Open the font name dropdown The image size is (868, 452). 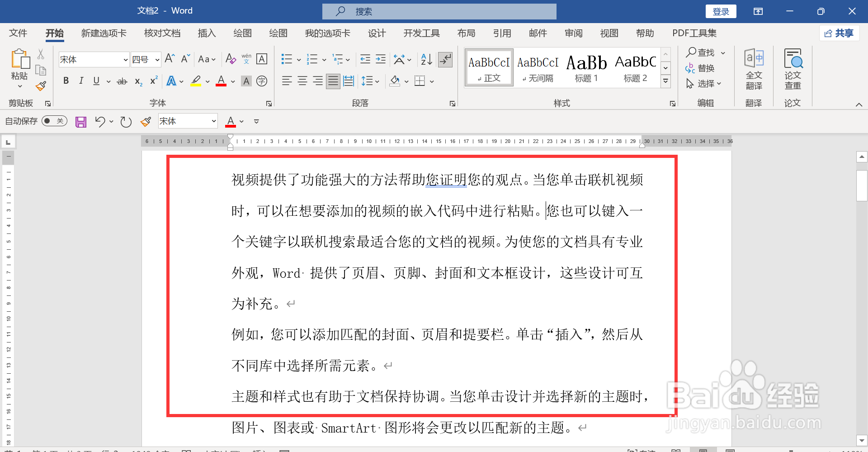(125, 59)
